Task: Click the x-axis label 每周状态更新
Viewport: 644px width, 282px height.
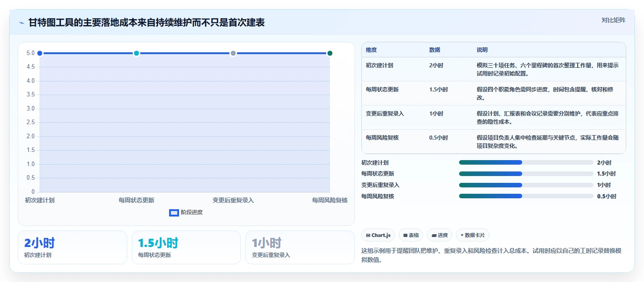Action: click(136, 200)
